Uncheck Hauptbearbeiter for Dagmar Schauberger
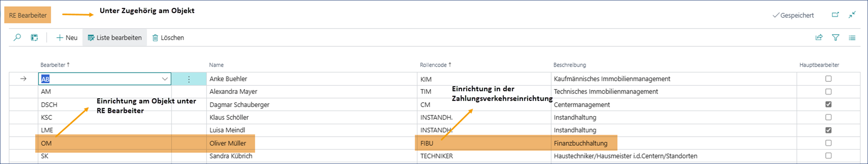This screenshot has height=164, width=868. (x=828, y=104)
